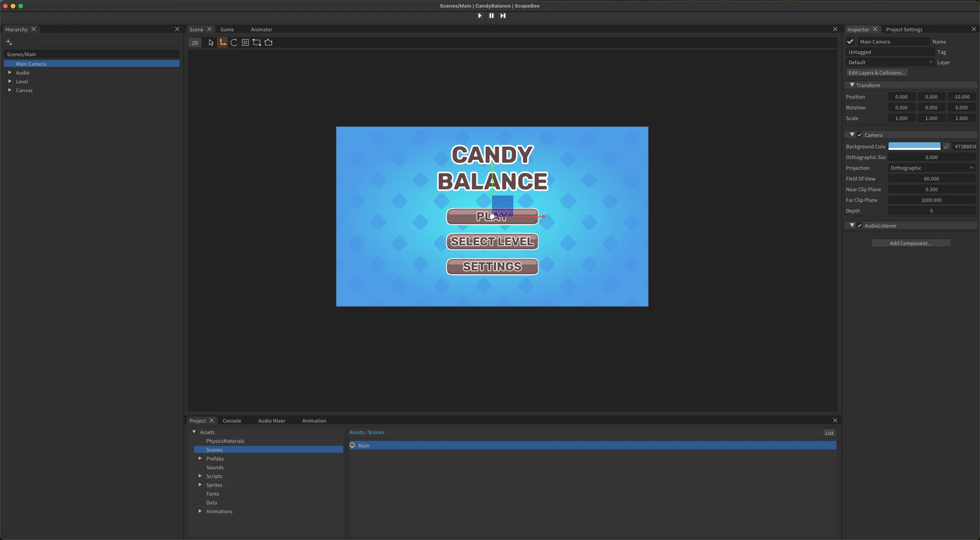This screenshot has height=540, width=980.
Task: Open the Project Settings tab
Action: coord(904,29)
